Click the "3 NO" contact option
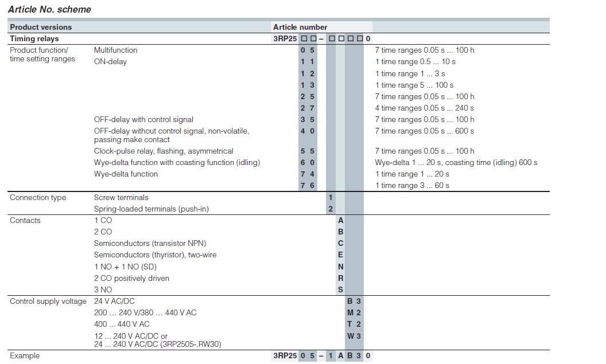The width and height of the screenshot is (606, 364). pyautogui.click(x=103, y=290)
